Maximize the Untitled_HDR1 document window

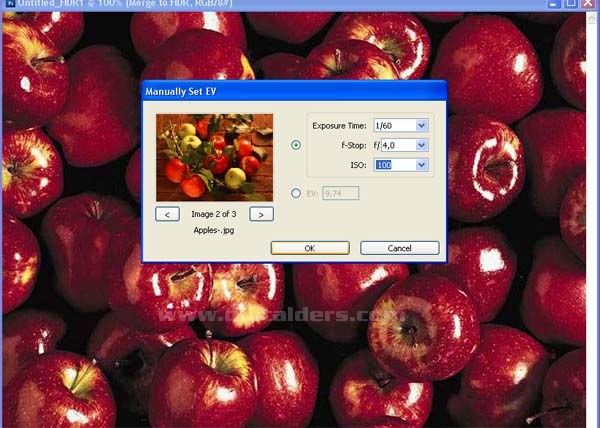(x=571, y=3)
